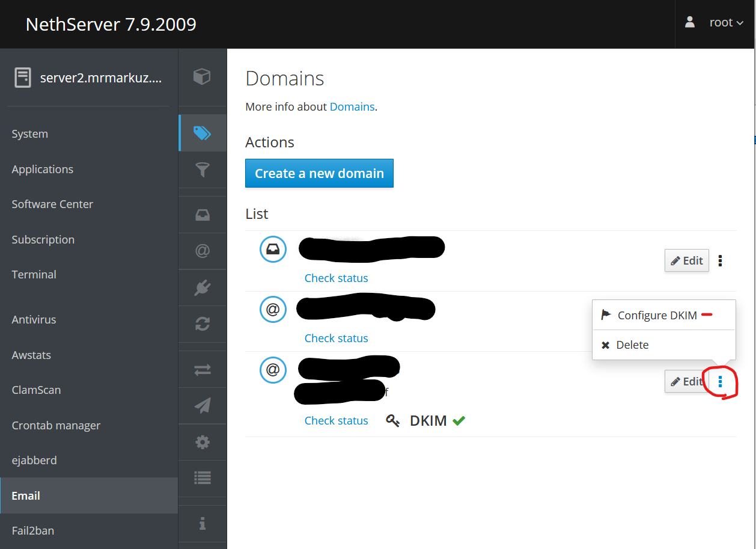This screenshot has width=756, height=549.
Task: Check status of the second domain
Action: pyautogui.click(x=336, y=338)
